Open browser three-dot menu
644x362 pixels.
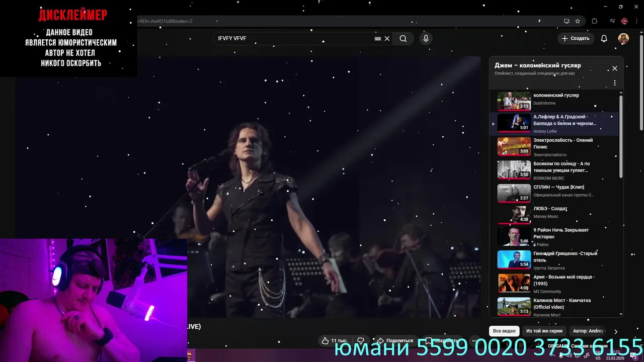(x=636, y=21)
